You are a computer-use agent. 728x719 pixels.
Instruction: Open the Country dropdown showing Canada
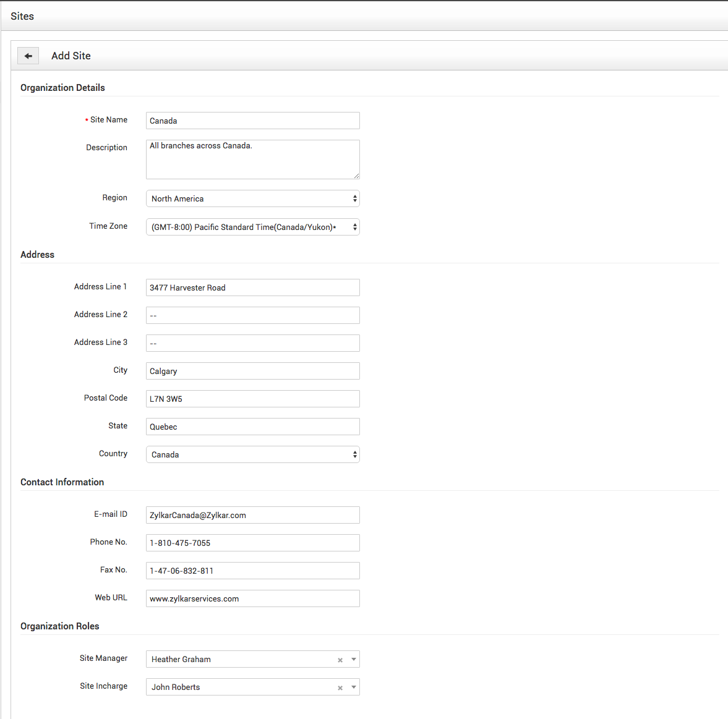pyautogui.click(x=252, y=454)
